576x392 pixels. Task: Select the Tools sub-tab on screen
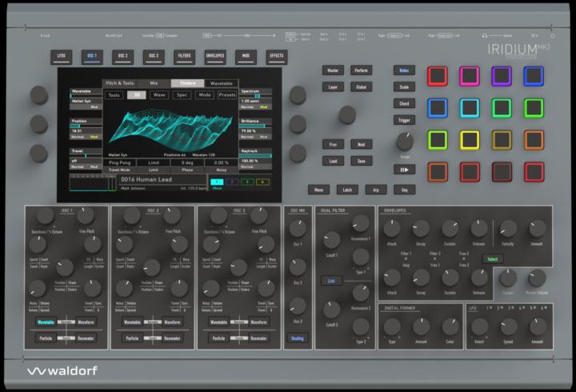114,95
